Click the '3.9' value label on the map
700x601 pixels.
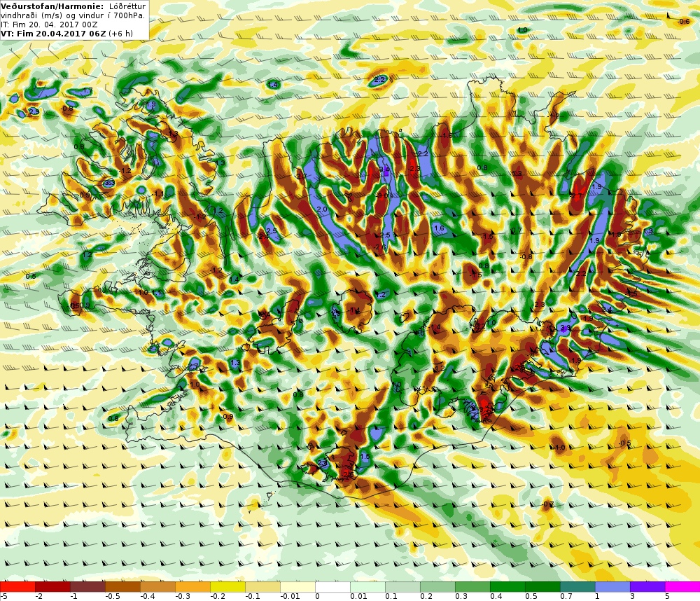[x=566, y=329]
